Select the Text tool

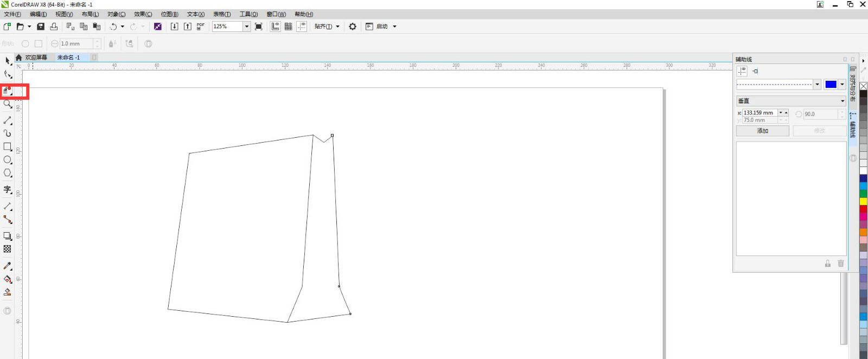click(x=8, y=189)
